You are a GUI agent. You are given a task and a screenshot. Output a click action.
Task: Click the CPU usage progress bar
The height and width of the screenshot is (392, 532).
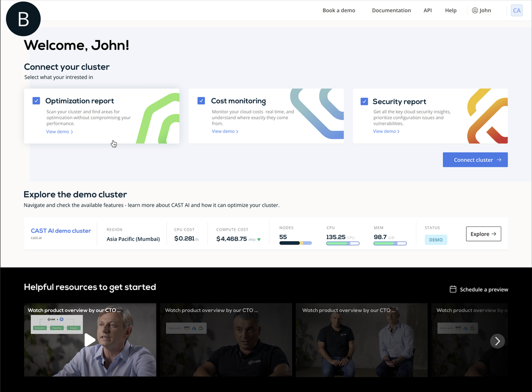coord(343,243)
